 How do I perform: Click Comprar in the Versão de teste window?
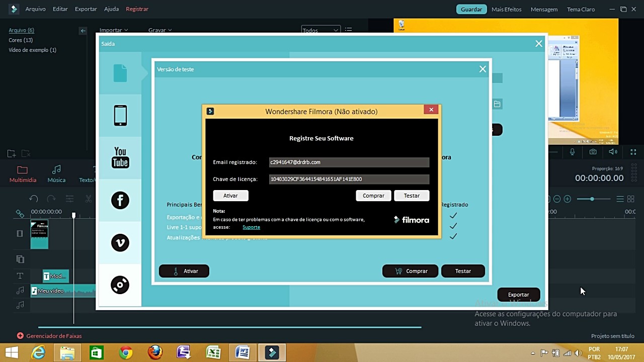coord(410,271)
